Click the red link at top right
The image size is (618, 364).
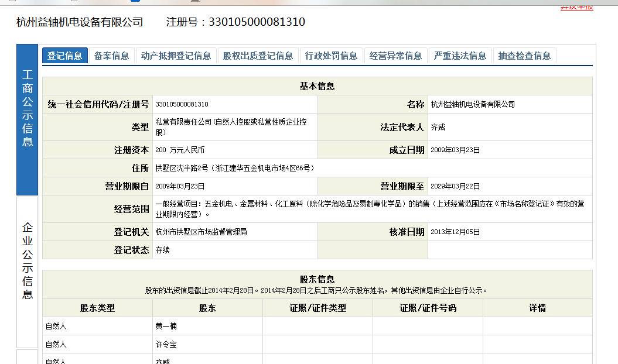pyautogui.click(x=576, y=6)
